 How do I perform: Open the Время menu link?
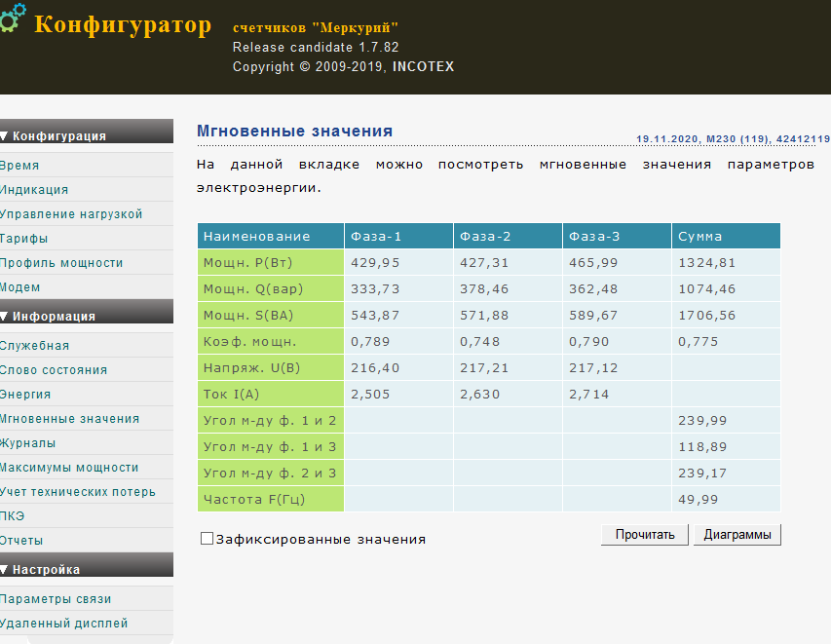click(x=19, y=166)
